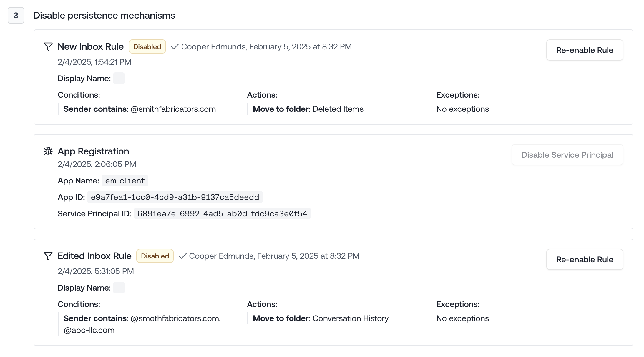Click checkmark icon on New Inbox Rule row
Viewport: 644px width, 357px height.
pos(175,46)
